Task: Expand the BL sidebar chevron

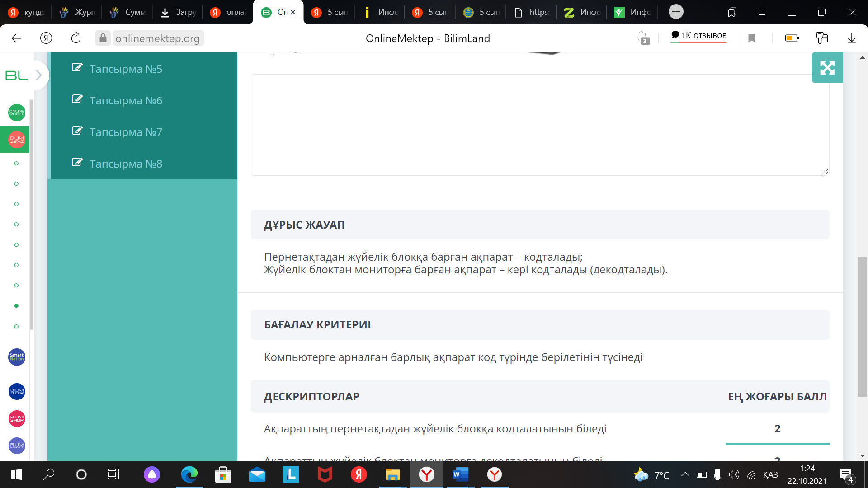Action: [39, 75]
